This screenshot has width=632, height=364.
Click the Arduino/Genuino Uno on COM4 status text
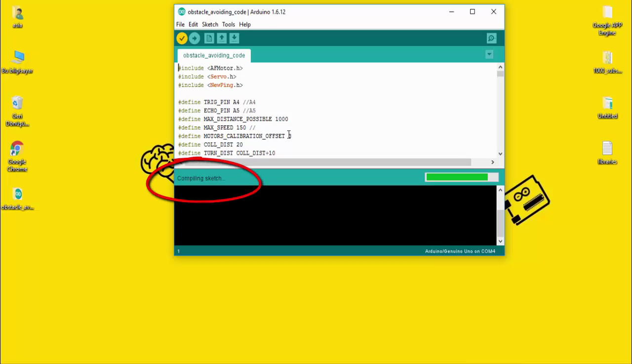(x=460, y=251)
